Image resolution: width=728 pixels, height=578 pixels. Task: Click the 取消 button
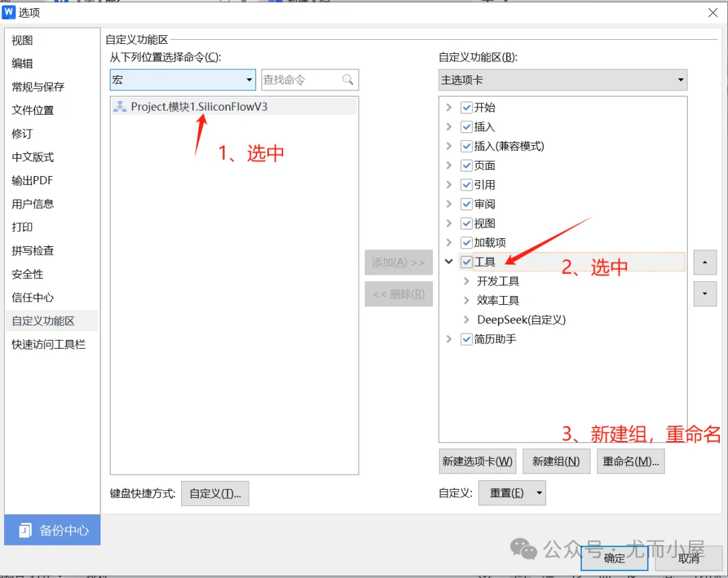(x=688, y=558)
